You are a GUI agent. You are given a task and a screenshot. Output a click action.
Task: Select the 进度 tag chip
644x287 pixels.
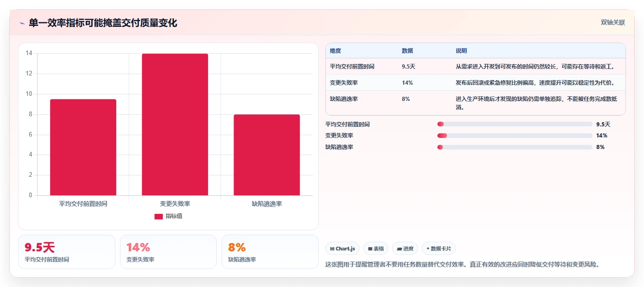(x=405, y=249)
